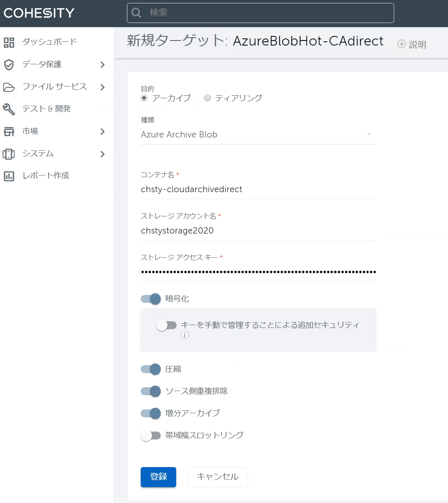
Task: Click the dashboard grid icon
Action: (9, 42)
